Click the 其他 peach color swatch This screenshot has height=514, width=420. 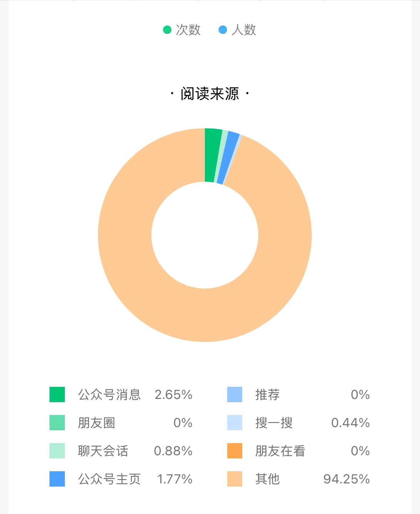(235, 479)
